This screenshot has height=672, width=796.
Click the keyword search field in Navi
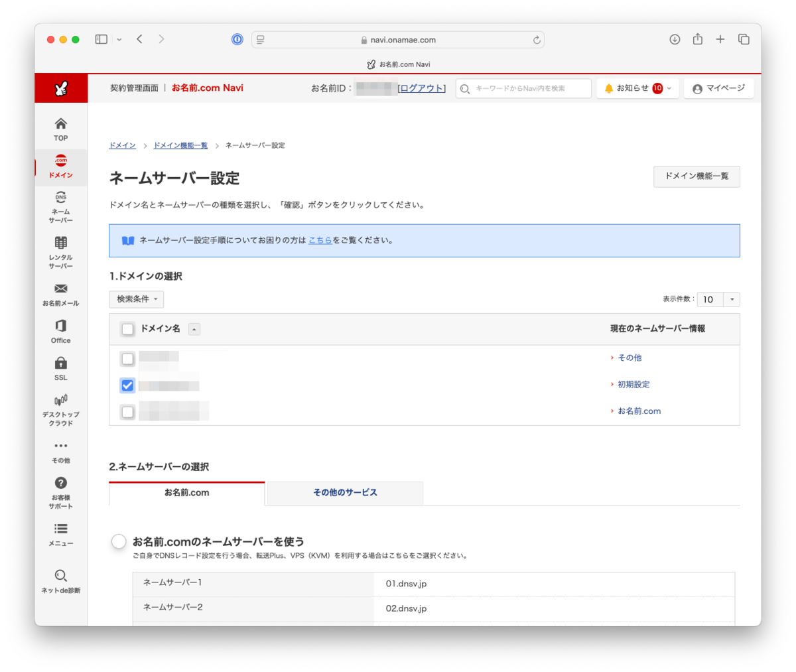tap(523, 88)
